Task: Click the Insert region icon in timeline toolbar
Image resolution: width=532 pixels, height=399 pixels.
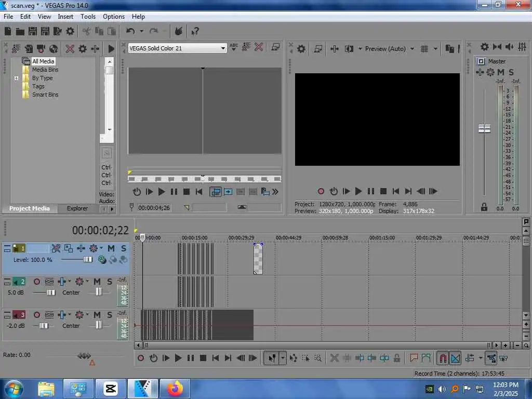Action: (426, 357)
